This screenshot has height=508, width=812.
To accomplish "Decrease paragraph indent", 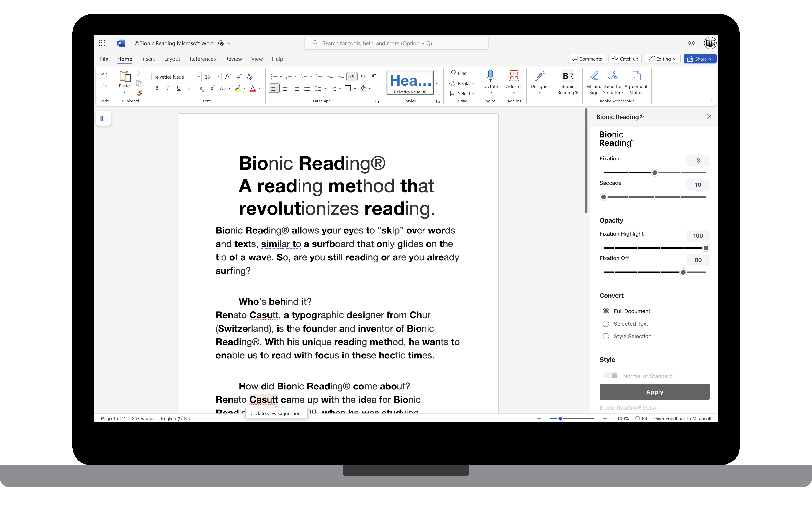I will (x=330, y=77).
